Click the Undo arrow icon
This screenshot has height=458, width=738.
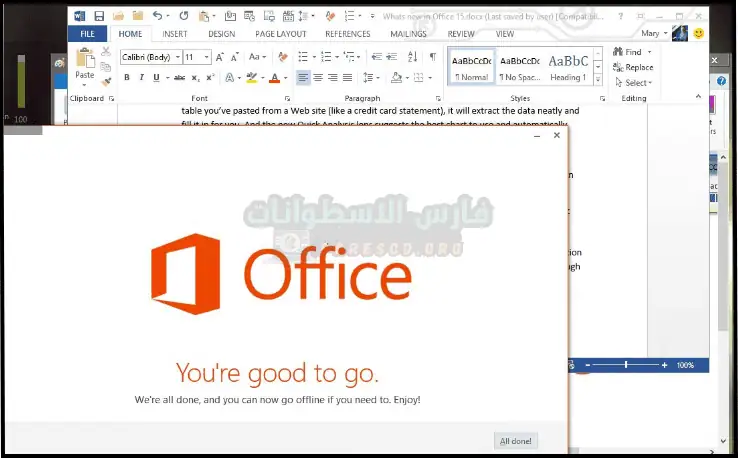[x=157, y=16]
